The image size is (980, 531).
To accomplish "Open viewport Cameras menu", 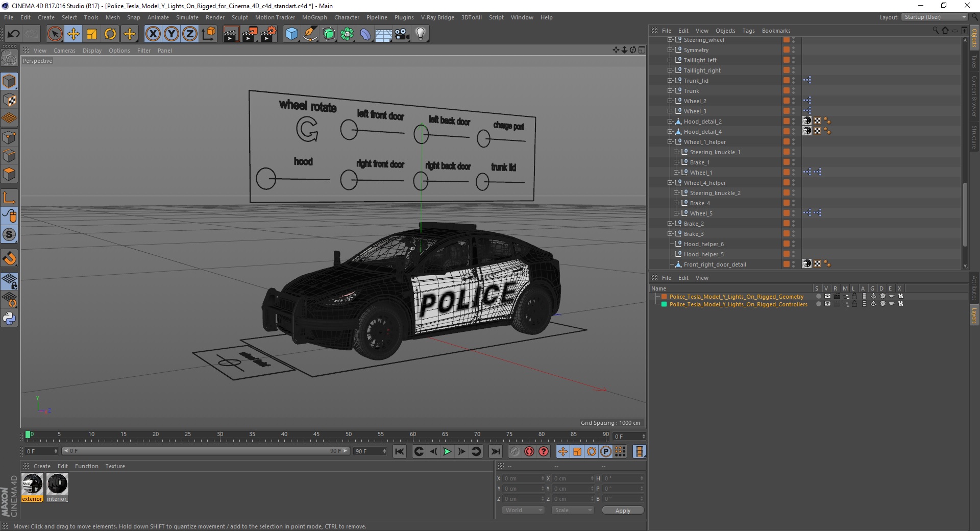I will coord(64,51).
